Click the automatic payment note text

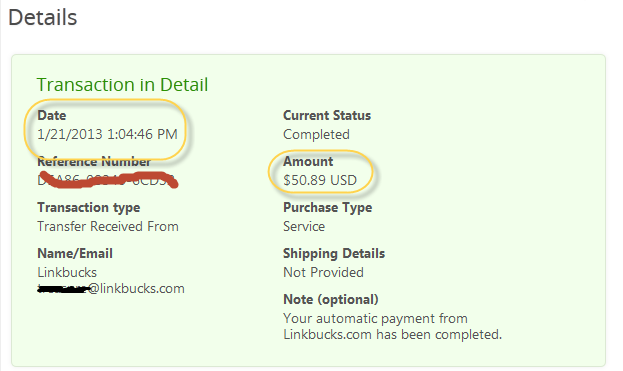point(393,327)
